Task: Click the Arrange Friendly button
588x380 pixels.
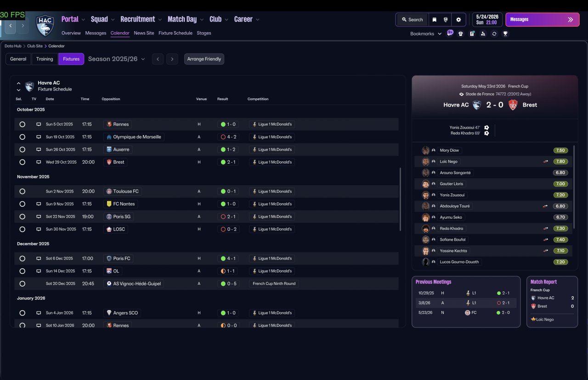Action: tap(204, 59)
